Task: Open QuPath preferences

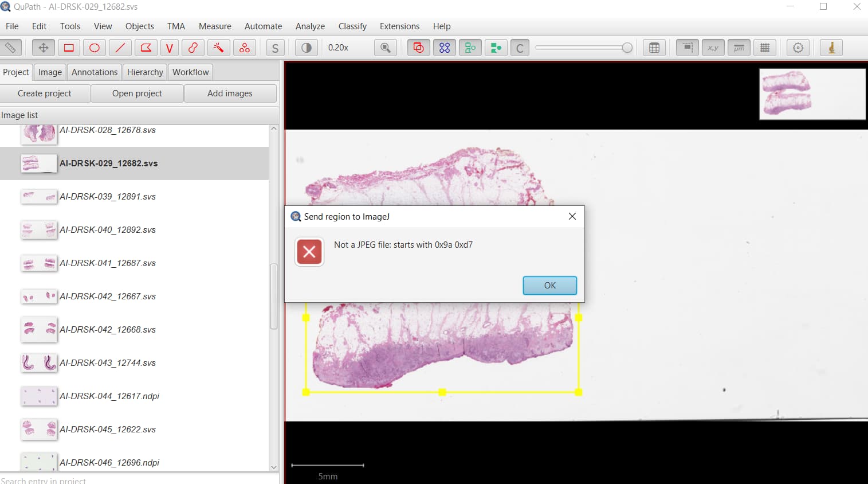Action: tap(798, 48)
